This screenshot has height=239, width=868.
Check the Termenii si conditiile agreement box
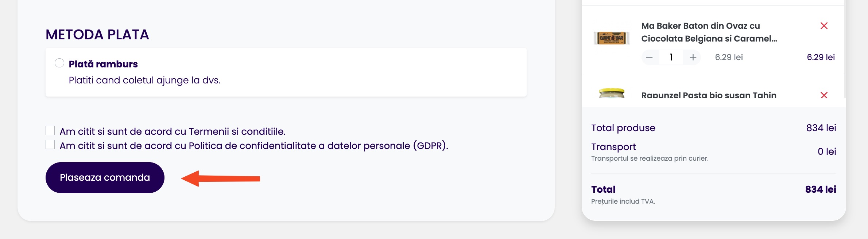click(50, 130)
